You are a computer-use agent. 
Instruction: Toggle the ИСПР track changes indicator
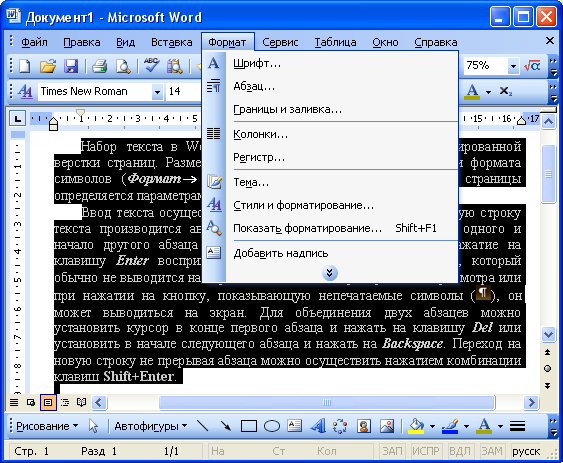pyautogui.click(x=425, y=451)
